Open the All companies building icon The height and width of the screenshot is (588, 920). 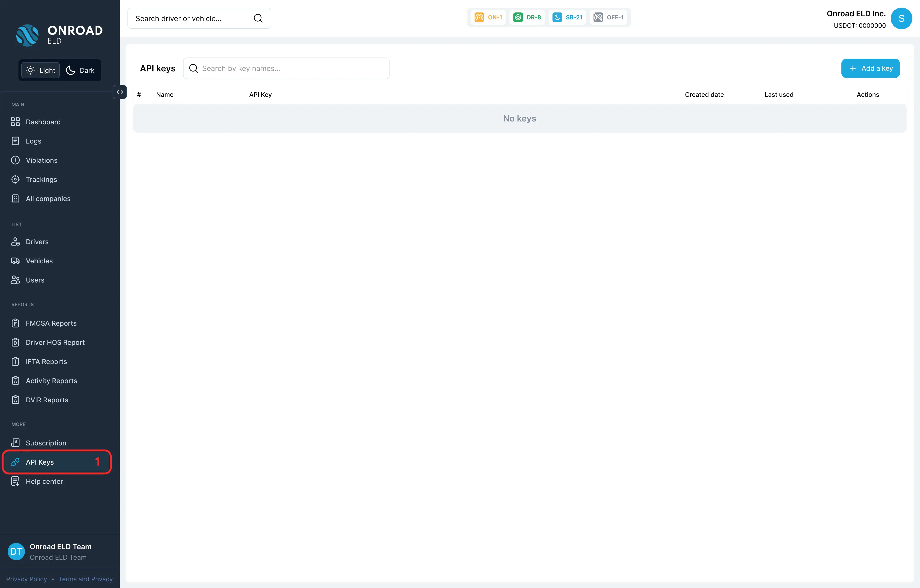[x=15, y=198]
